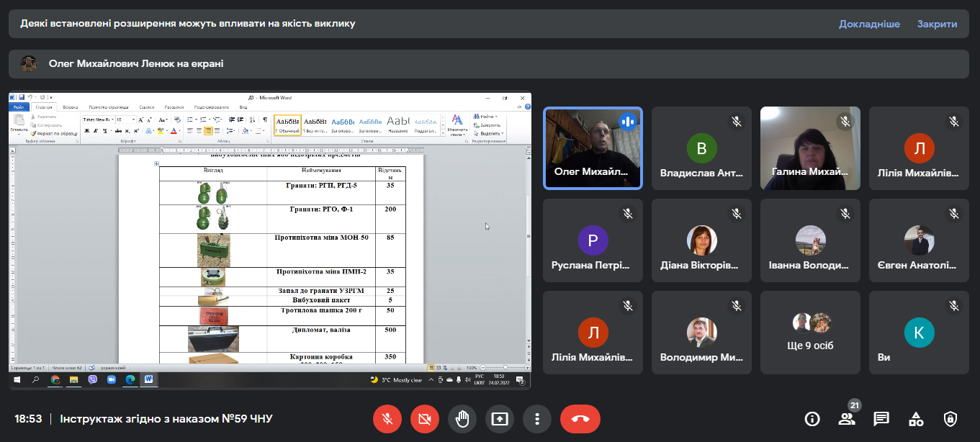Open the Activities panel icon
Viewport: 980px width, 442px height.
(x=916, y=419)
